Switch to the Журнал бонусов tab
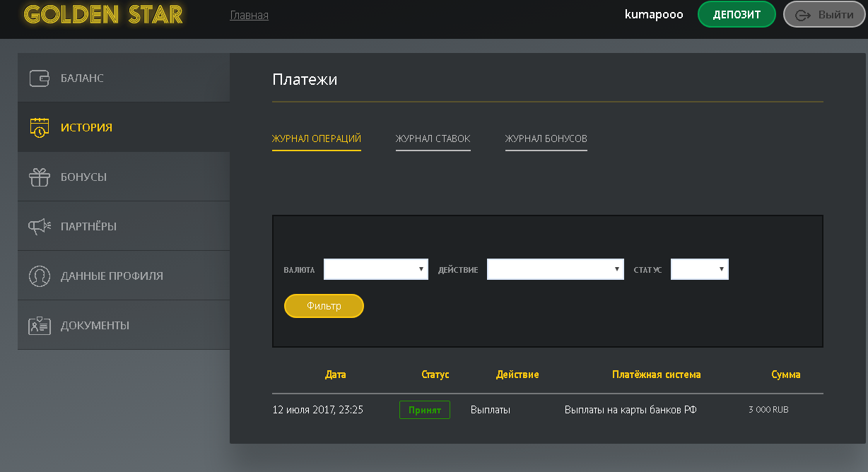Screen dimensions: 868x472 [546, 138]
